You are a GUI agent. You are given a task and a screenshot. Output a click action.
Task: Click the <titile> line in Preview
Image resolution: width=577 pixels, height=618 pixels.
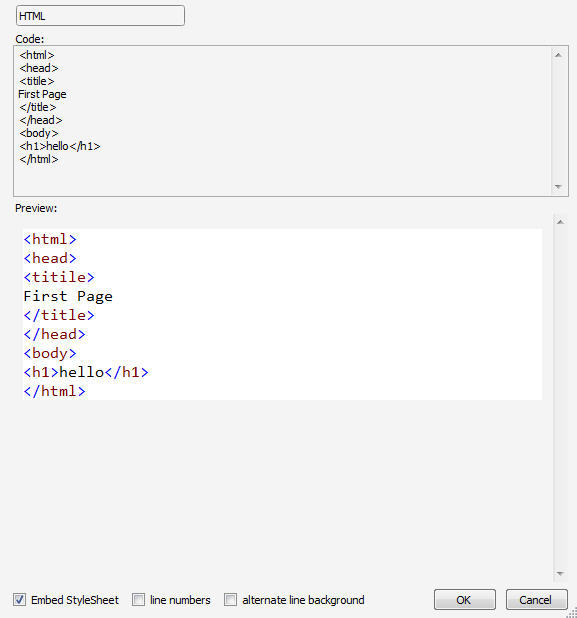(x=59, y=277)
